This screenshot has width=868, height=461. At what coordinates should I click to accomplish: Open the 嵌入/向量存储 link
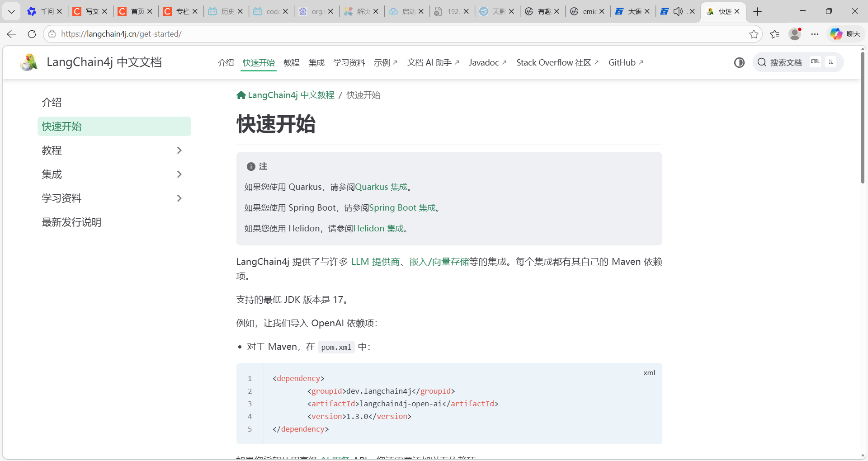click(x=439, y=262)
